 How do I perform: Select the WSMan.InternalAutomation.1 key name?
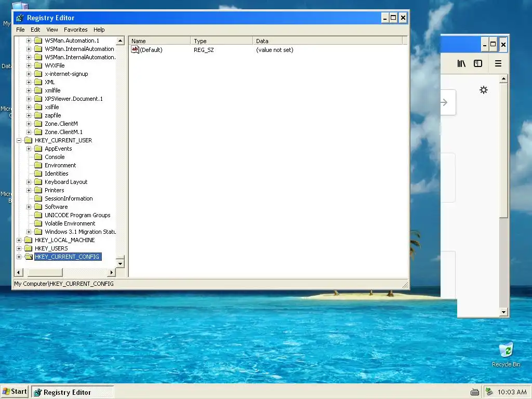pyautogui.click(x=80, y=57)
